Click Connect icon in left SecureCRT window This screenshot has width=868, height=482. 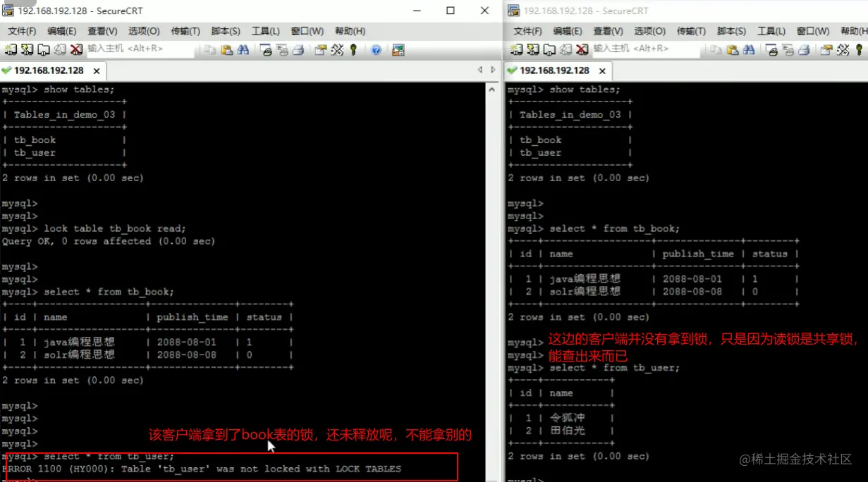coord(10,49)
